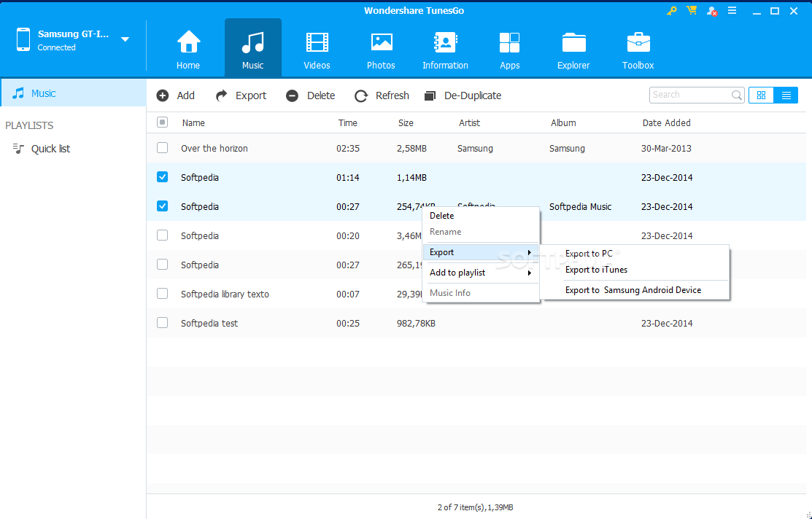Check the Softpedia test checkbox
The image size is (812, 519).
pos(162,322)
